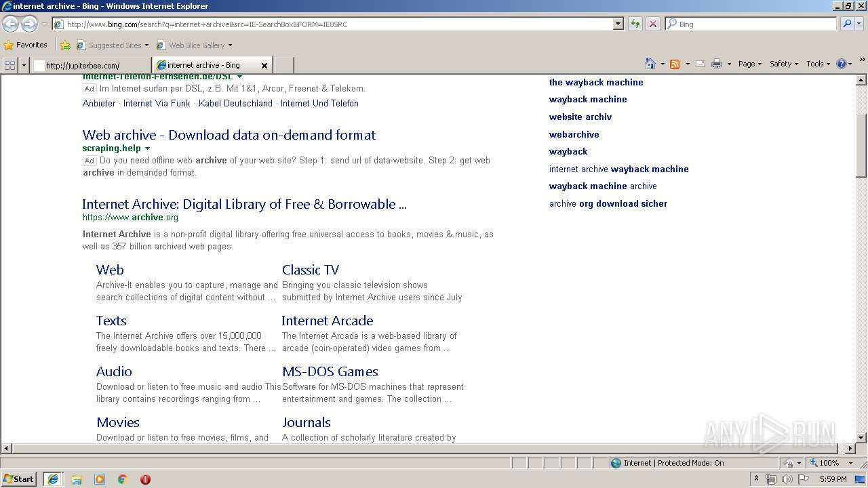The width and height of the screenshot is (868, 488).
Task: Open Web archive - Download data ad link
Action: pyautogui.click(x=229, y=135)
